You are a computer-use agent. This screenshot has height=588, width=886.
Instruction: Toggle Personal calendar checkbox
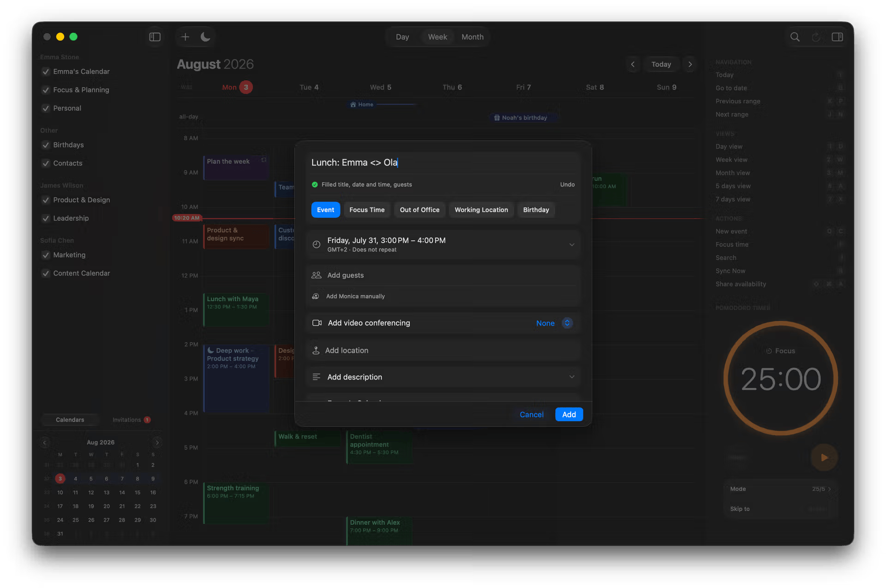[x=46, y=108]
